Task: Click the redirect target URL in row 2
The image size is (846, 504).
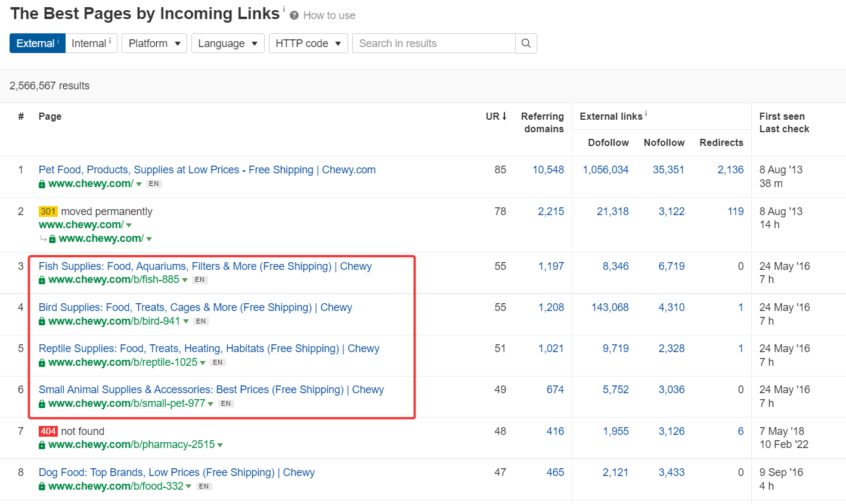Action: [x=101, y=239]
